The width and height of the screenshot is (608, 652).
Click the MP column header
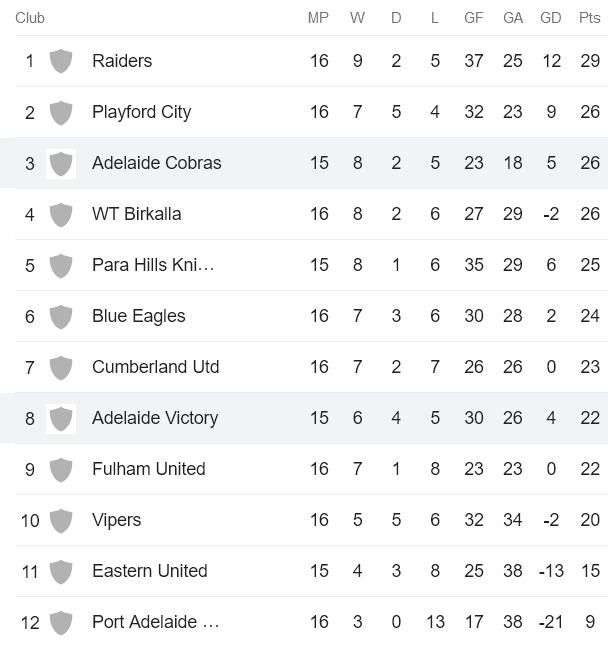(x=318, y=18)
